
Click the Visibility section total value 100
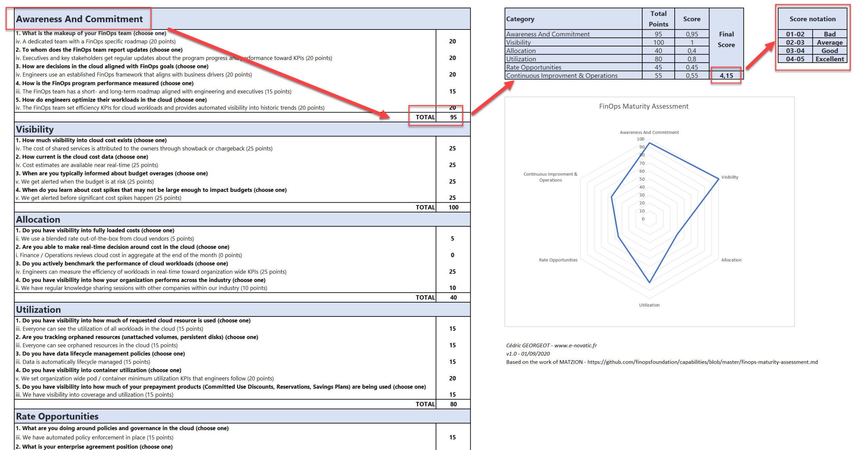click(453, 207)
